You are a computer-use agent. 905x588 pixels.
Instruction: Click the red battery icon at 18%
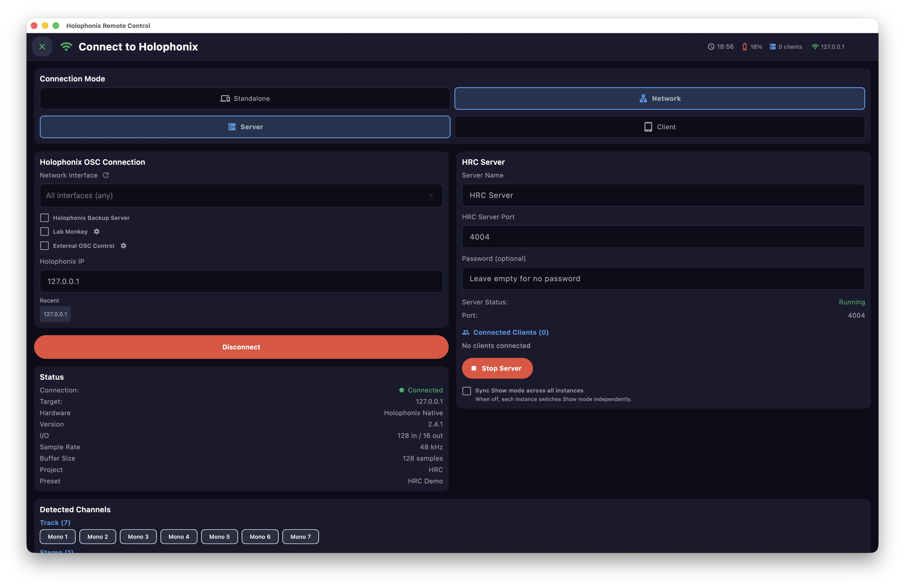(x=744, y=47)
